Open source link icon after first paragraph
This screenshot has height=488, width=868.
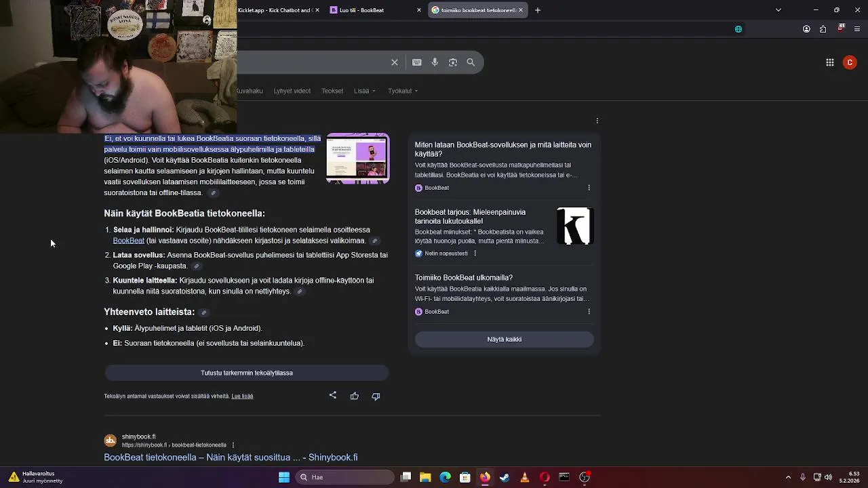pos(213,193)
